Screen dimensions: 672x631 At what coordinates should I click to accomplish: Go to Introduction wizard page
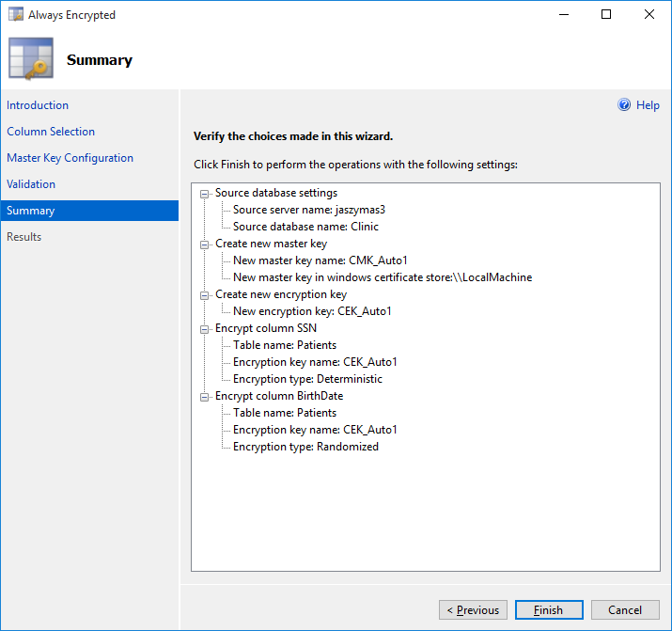coord(38,105)
